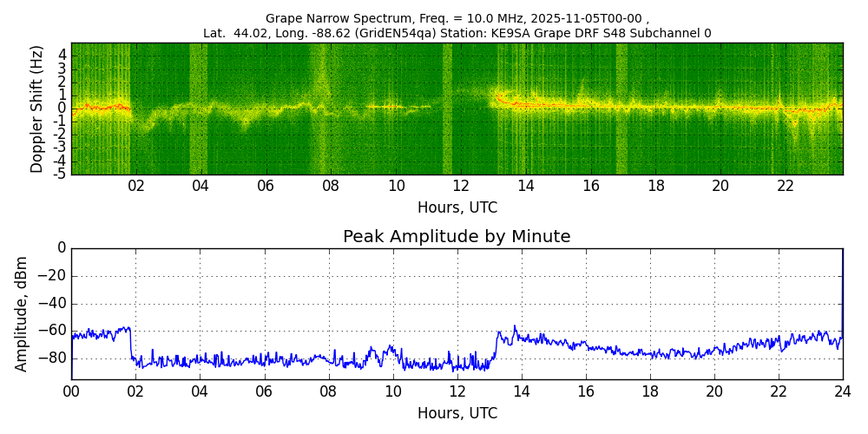
Task: Click the 'Grape Narrow Spectrum' title line
Action: [x=457, y=18]
